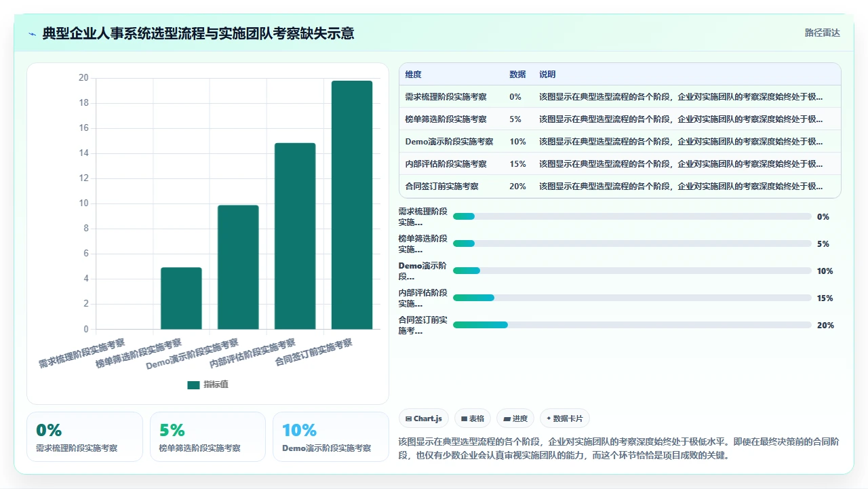
Task: Click the 路径雷达 label in the header
Action: pyautogui.click(x=822, y=33)
